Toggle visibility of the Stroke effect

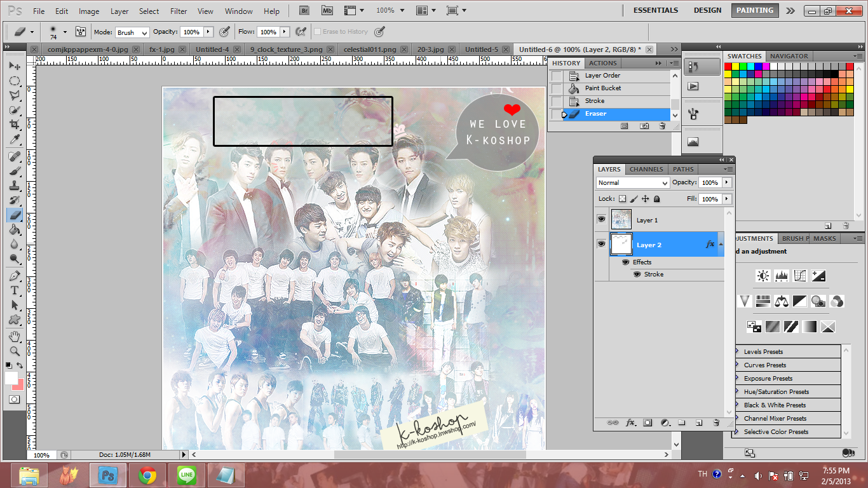click(x=636, y=274)
